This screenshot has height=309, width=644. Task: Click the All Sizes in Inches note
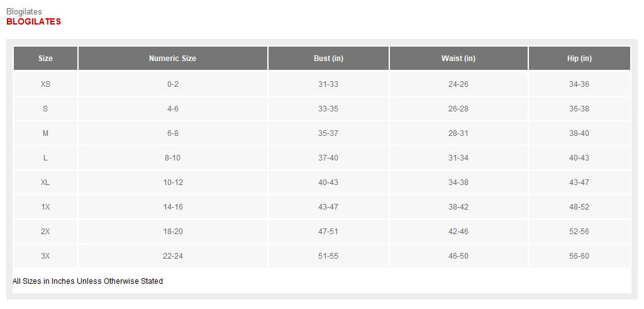88,281
